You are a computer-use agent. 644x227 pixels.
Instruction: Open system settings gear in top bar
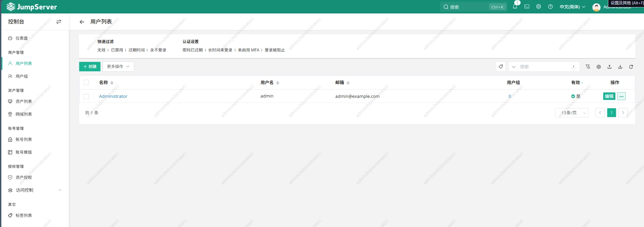[539, 7]
